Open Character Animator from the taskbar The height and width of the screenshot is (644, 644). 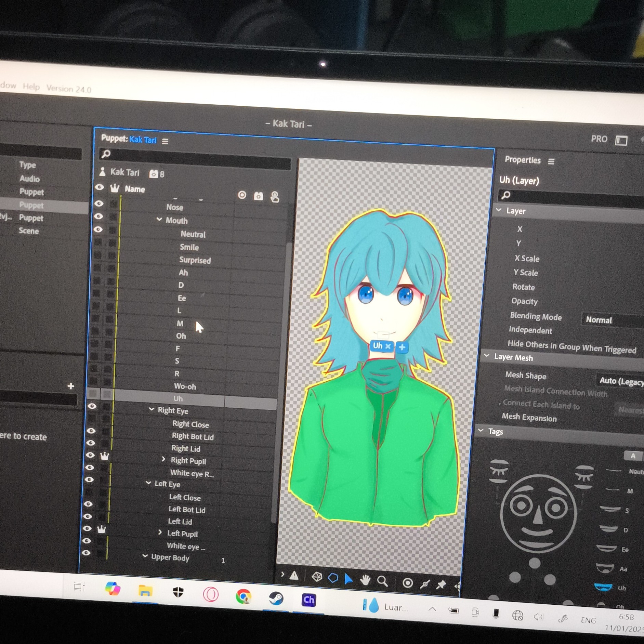(x=308, y=600)
